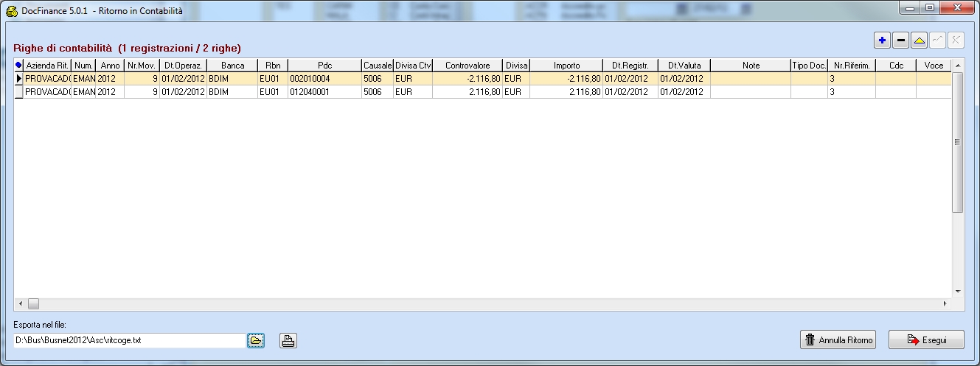The image size is (980, 366).
Task: Click the Divisa column header
Action: tap(516, 66)
